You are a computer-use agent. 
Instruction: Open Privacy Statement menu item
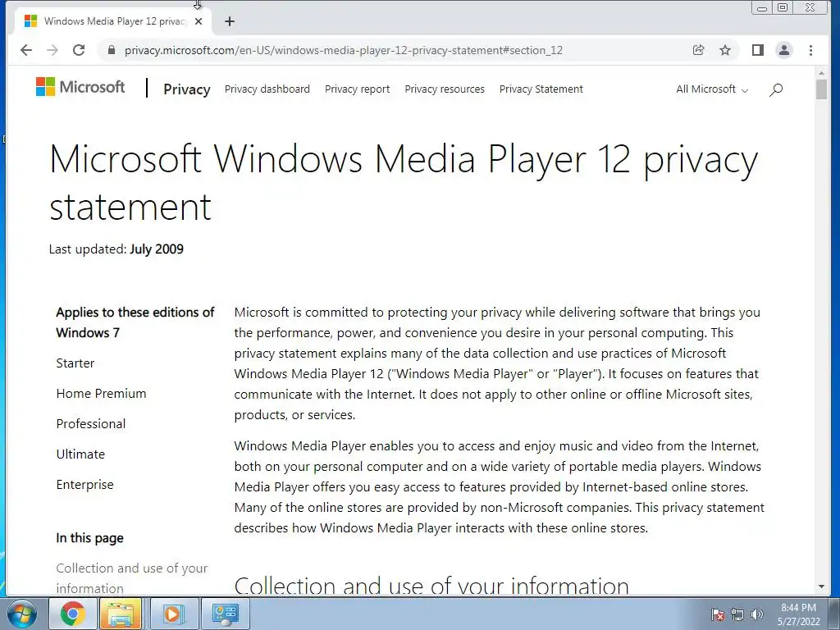541,89
